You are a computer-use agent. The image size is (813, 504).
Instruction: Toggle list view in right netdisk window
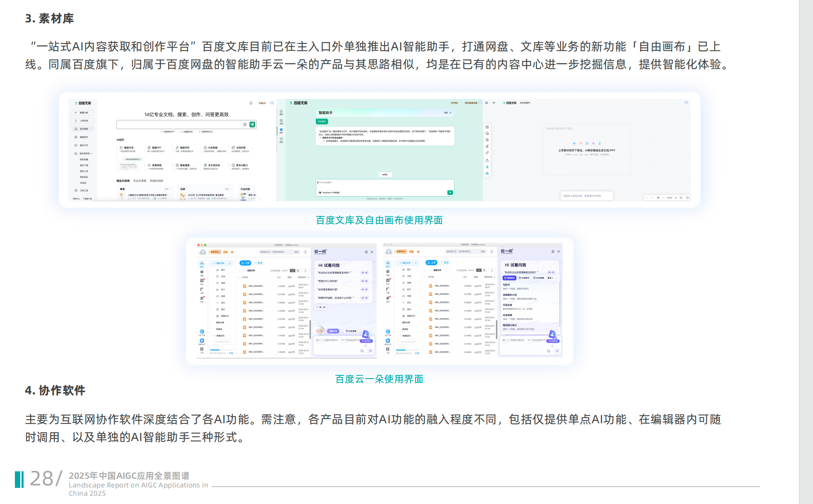[479, 270]
